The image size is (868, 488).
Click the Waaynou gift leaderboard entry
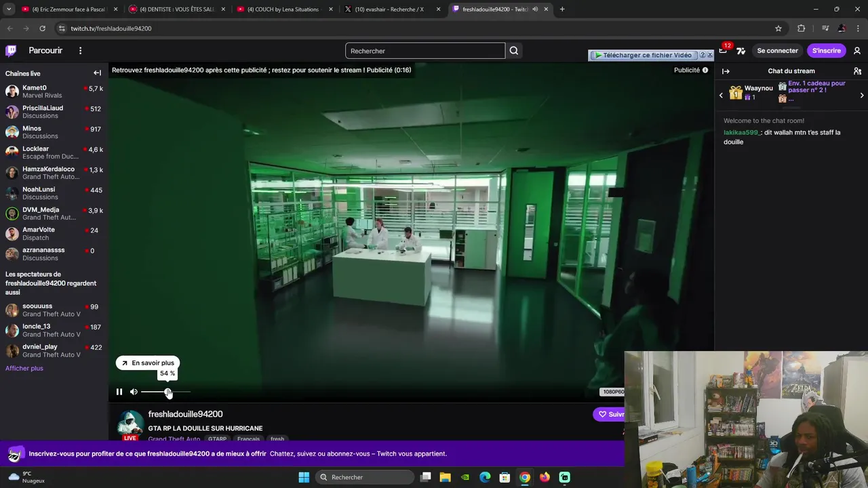point(751,93)
